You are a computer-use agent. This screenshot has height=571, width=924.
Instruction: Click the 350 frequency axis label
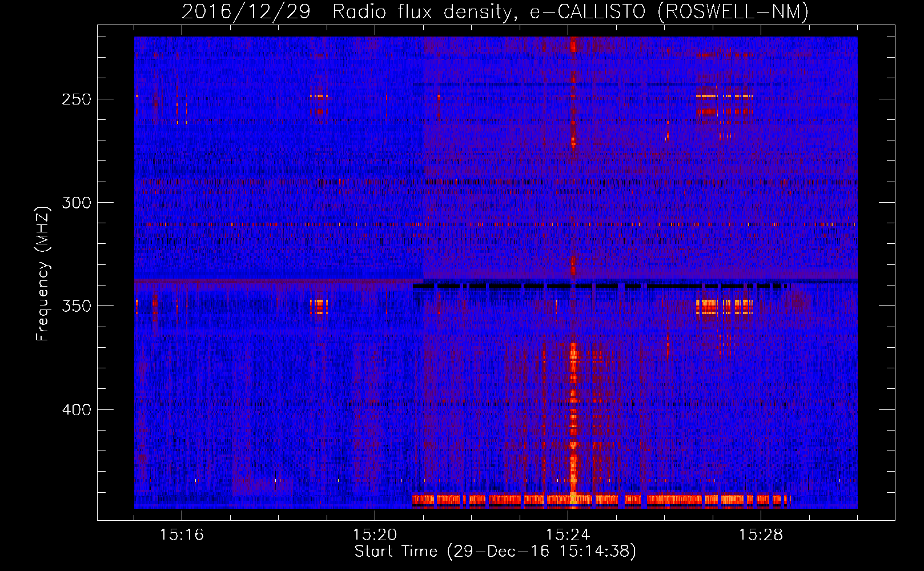[77, 306]
